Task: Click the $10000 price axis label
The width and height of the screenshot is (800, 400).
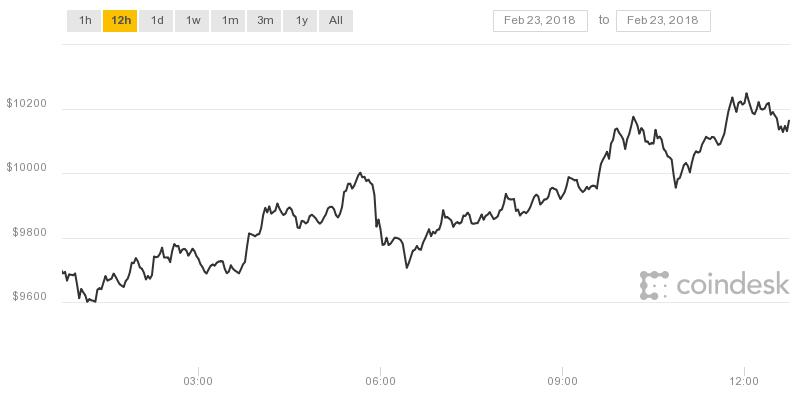Action: [x=27, y=168]
